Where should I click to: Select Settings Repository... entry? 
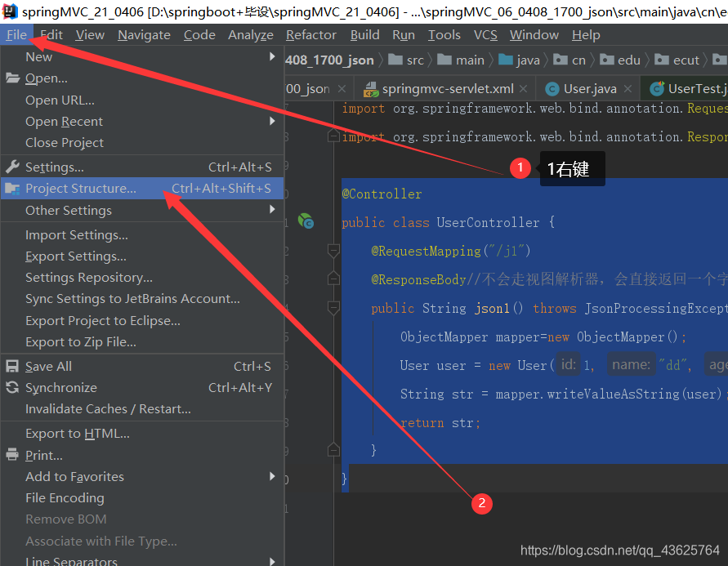[x=142, y=278]
